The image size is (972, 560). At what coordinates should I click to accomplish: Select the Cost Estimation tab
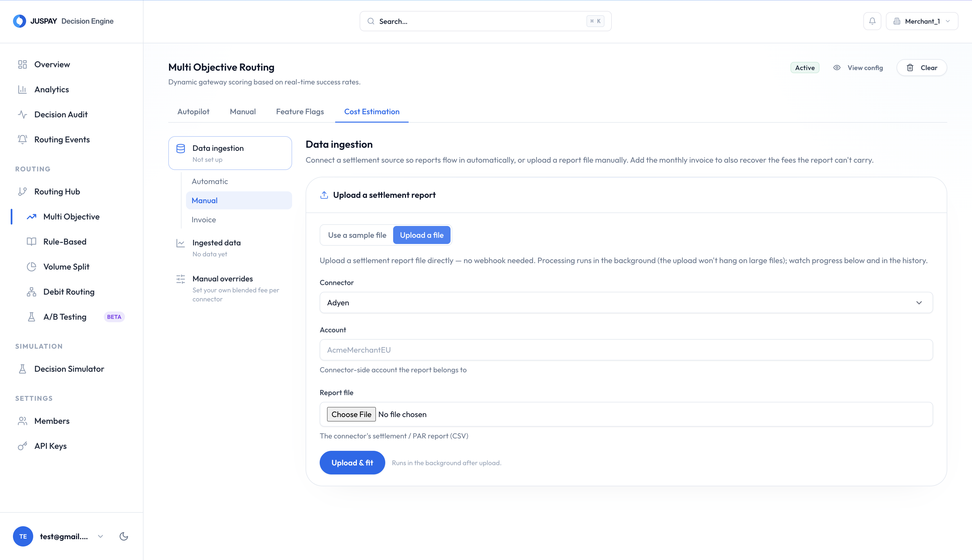[x=372, y=111]
